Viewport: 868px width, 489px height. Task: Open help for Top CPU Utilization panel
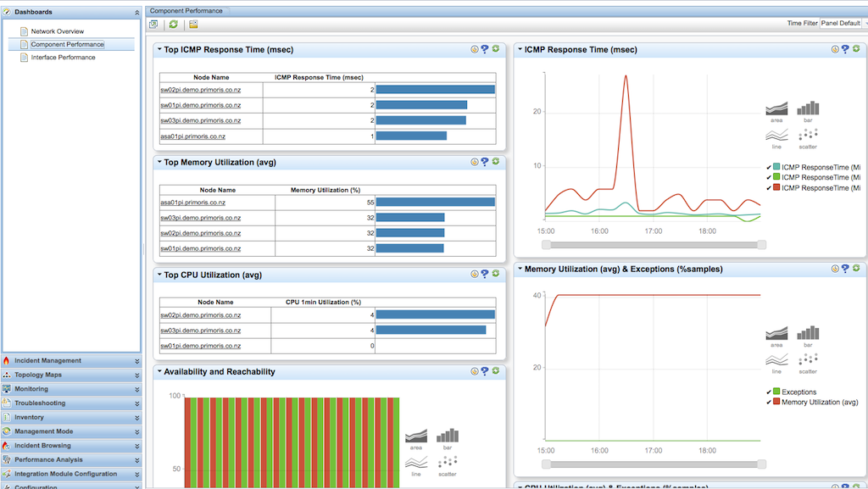pyautogui.click(x=485, y=275)
